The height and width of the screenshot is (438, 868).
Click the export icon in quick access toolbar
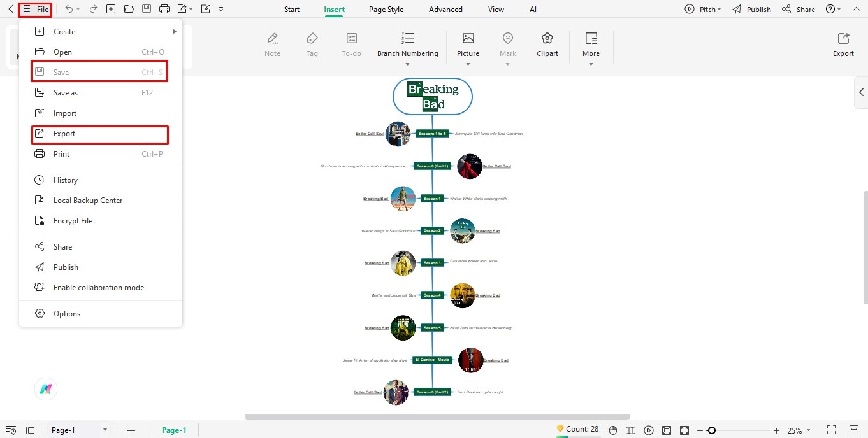[x=183, y=9]
